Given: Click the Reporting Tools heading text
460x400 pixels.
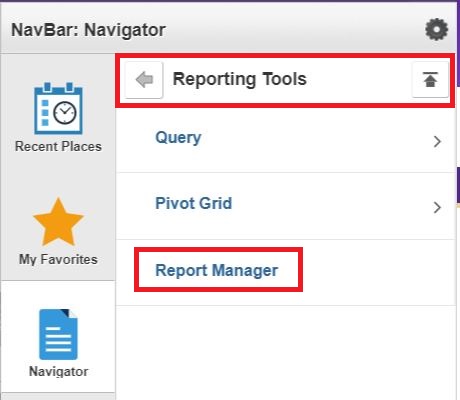Looking at the screenshot, I should 240,79.
